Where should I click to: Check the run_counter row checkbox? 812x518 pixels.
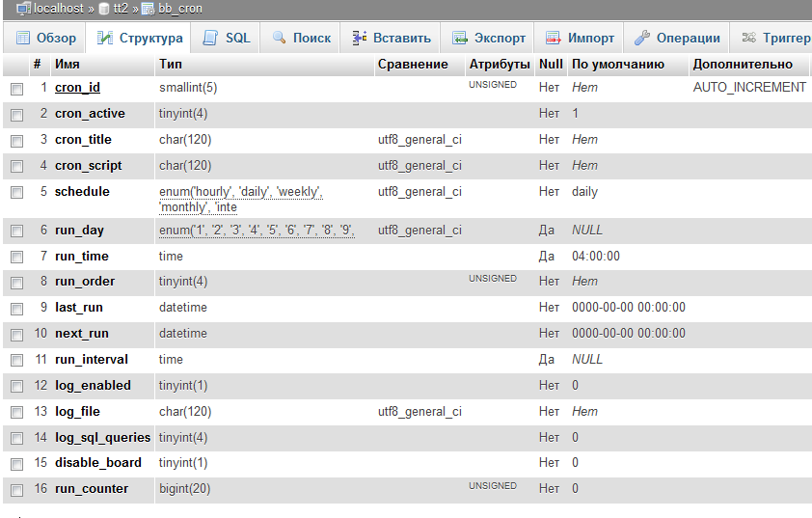[16, 490]
